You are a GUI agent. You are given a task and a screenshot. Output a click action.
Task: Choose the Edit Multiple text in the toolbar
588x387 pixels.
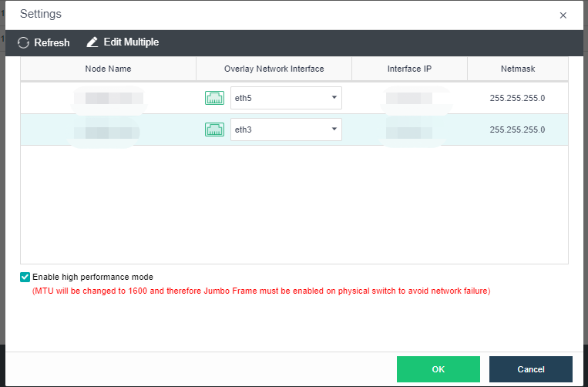coord(131,42)
